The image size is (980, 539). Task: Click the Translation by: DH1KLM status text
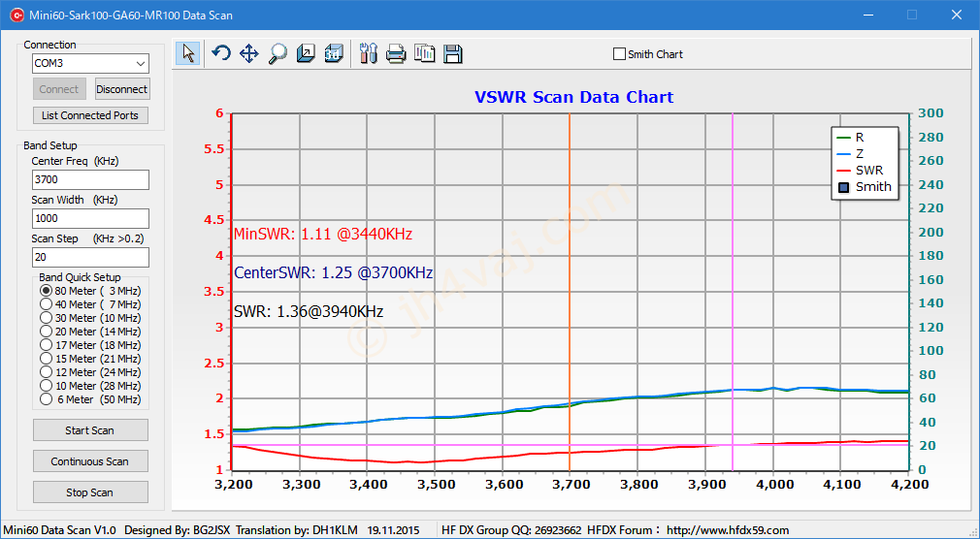[297, 530]
